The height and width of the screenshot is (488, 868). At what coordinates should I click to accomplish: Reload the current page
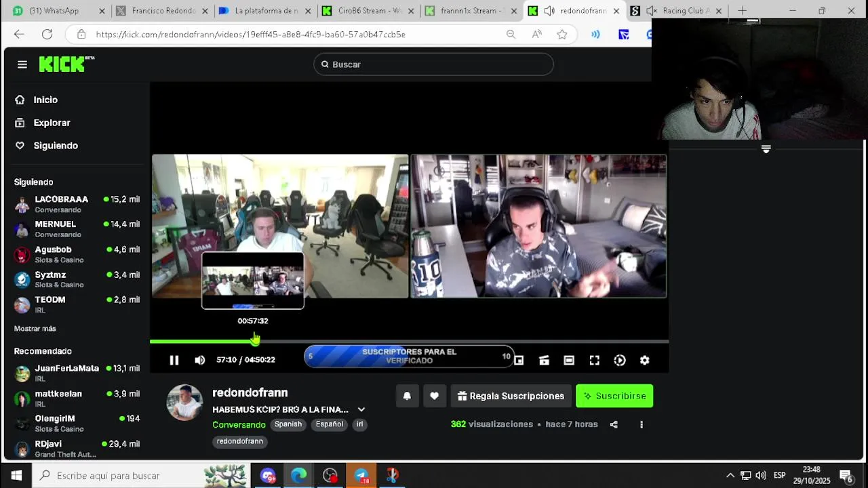click(47, 35)
